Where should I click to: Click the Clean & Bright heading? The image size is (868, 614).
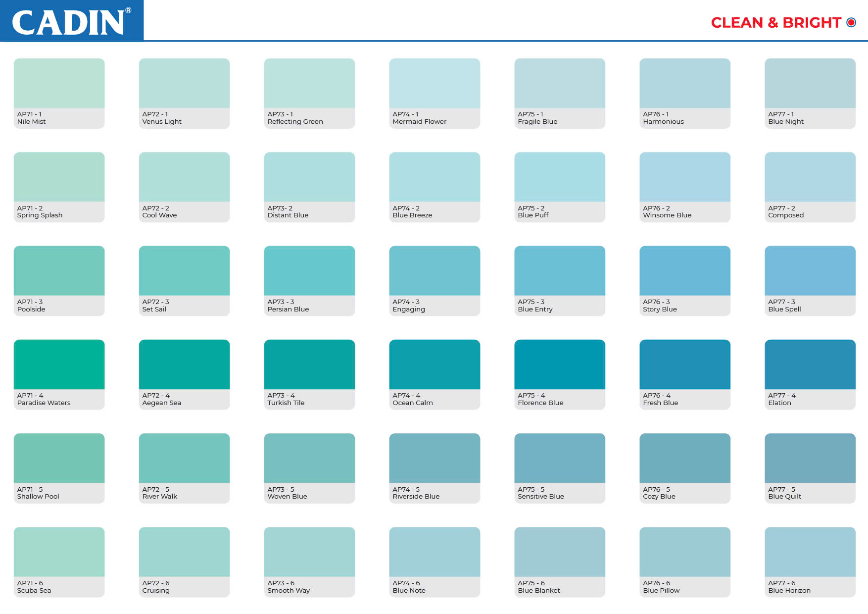pos(775,23)
